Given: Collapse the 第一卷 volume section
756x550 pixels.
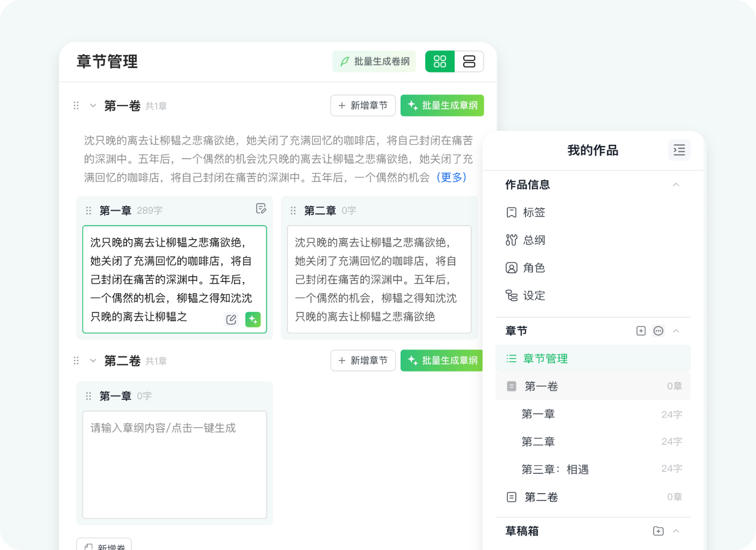Looking at the screenshot, I should click(92, 106).
